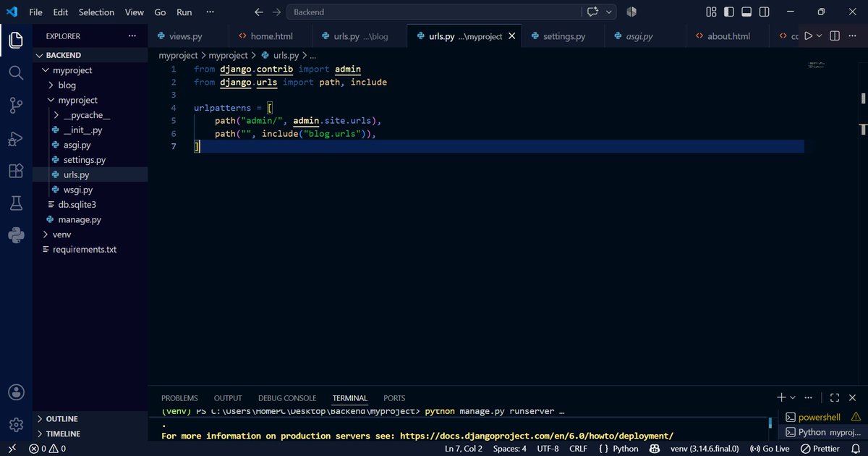
Task: Toggle the bottom panel visibility
Action: point(746,12)
